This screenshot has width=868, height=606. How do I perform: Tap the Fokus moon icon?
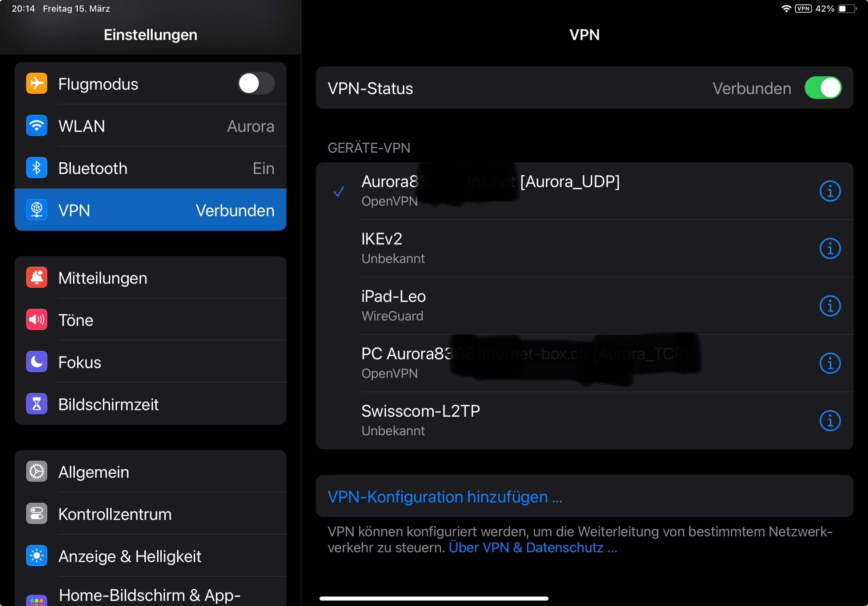pyautogui.click(x=37, y=362)
